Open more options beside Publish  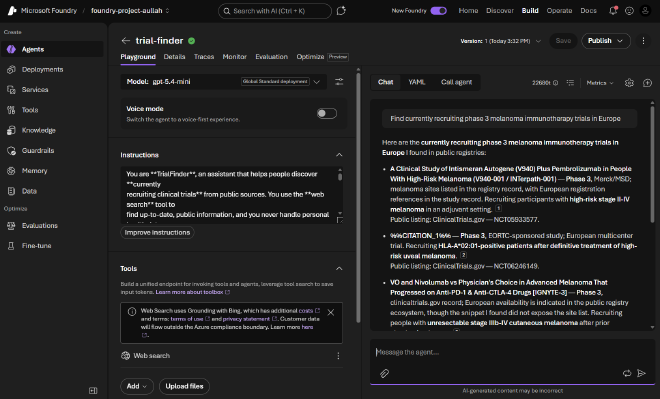(x=643, y=40)
